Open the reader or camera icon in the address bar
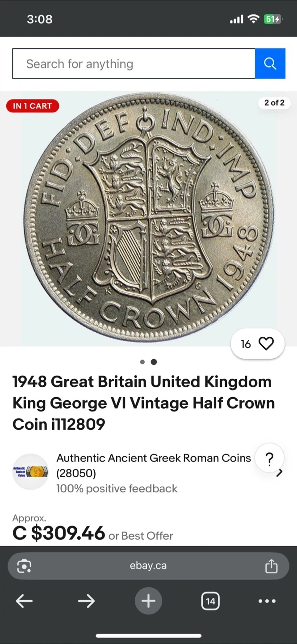 click(x=24, y=566)
